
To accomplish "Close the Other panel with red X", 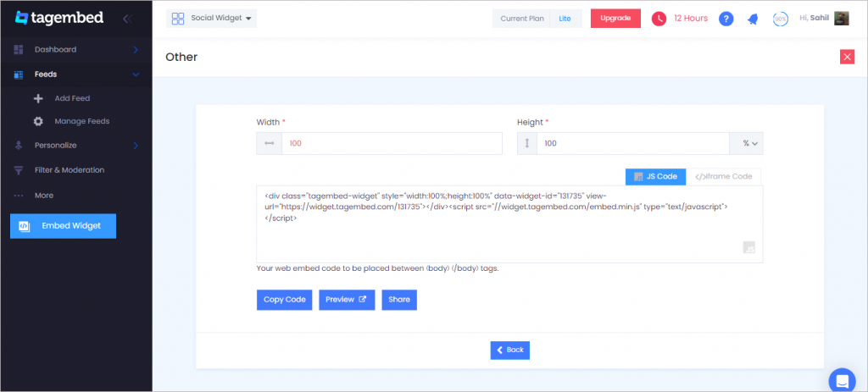I will point(847,57).
